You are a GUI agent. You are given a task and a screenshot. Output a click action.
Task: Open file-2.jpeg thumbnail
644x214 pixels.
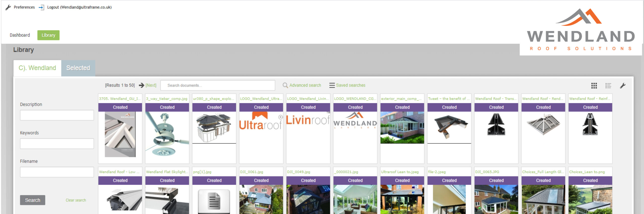click(449, 199)
